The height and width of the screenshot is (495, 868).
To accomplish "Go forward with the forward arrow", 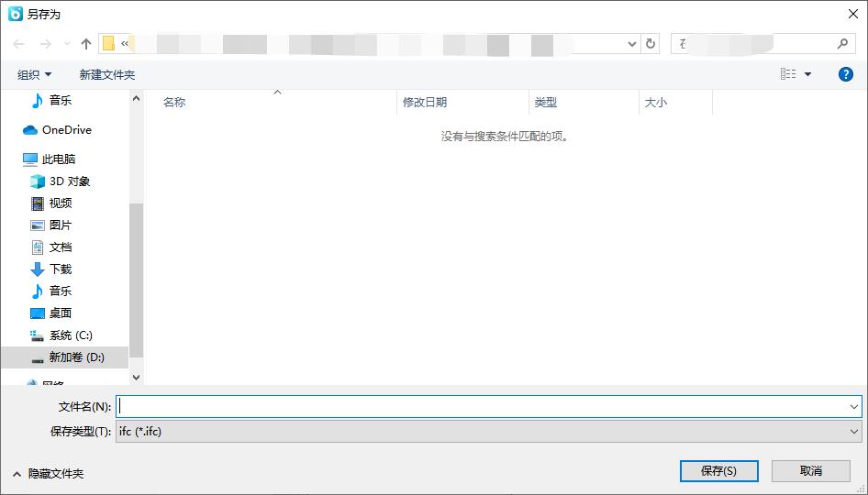I will pos(45,44).
